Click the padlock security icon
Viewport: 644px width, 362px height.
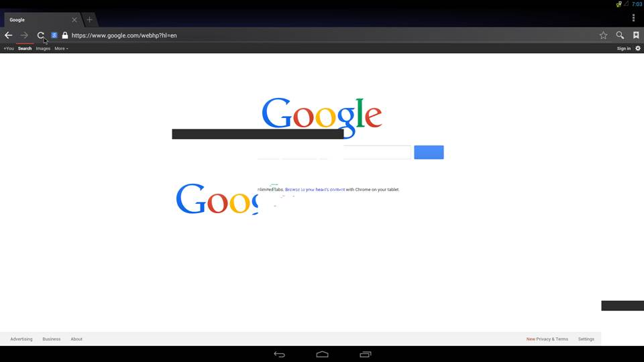click(65, 36)
